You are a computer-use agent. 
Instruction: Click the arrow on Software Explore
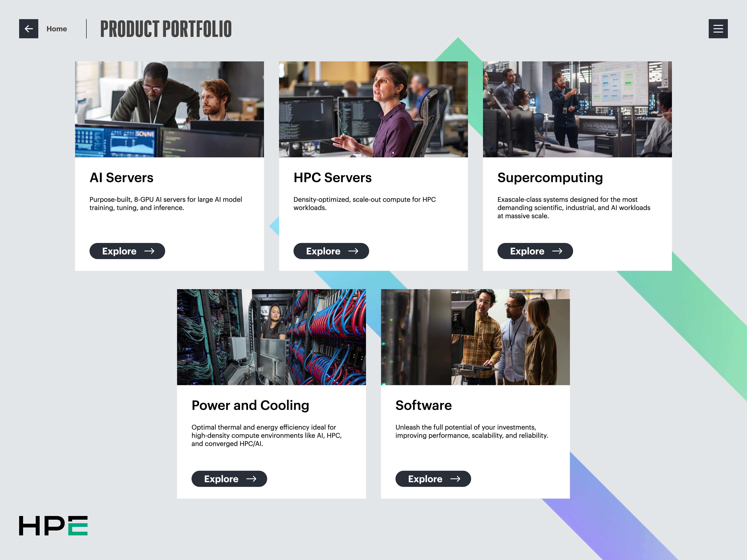click(455, 479)
